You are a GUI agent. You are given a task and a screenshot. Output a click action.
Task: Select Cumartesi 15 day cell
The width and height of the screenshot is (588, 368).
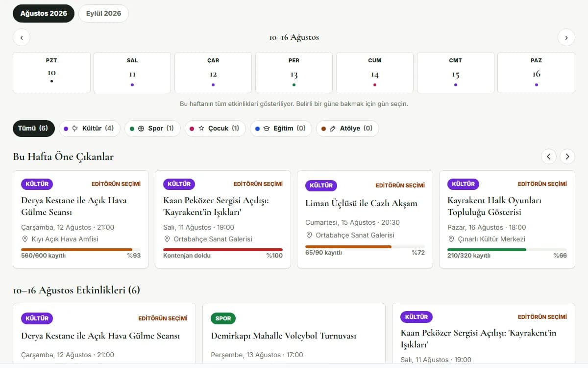coord(456,73)
